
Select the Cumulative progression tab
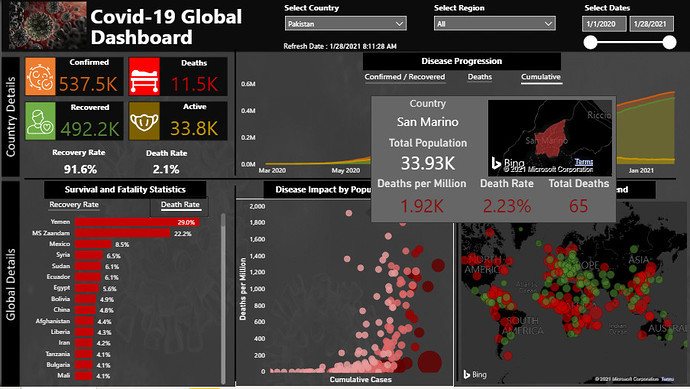541,77
